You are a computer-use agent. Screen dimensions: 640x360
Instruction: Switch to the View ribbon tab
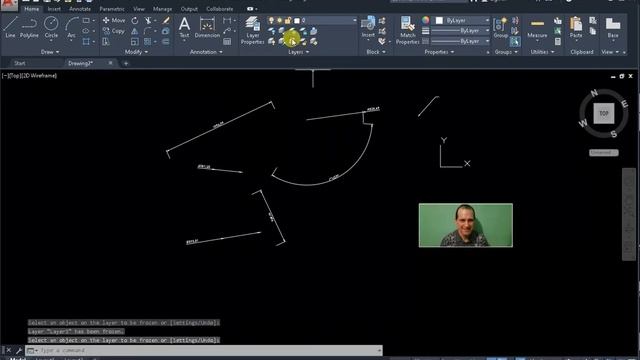tap(139, 9)
